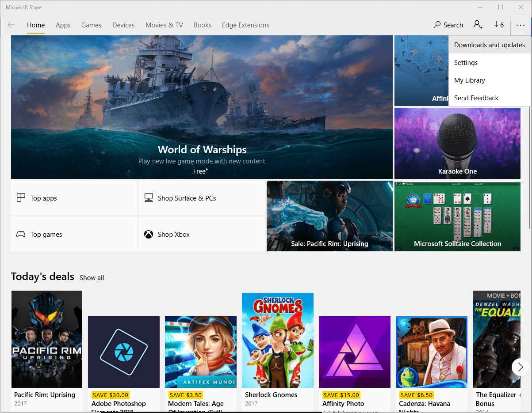Click the three-dot See more button

(520, 25)
